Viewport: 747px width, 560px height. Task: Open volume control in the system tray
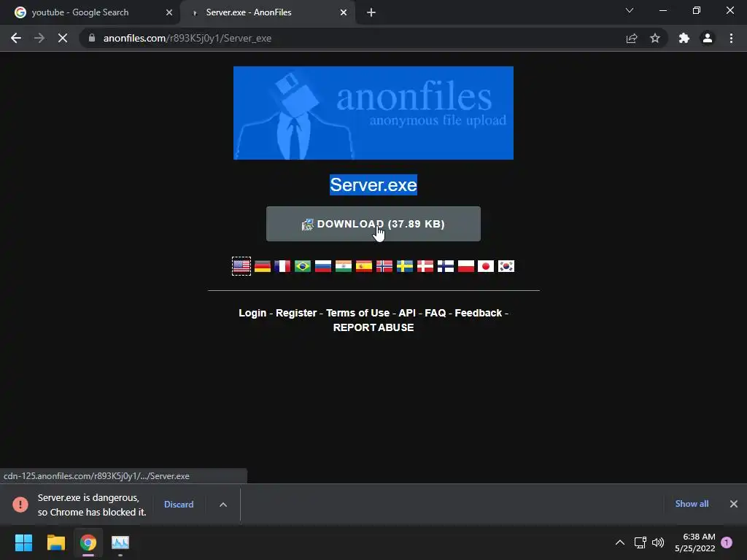658,542
